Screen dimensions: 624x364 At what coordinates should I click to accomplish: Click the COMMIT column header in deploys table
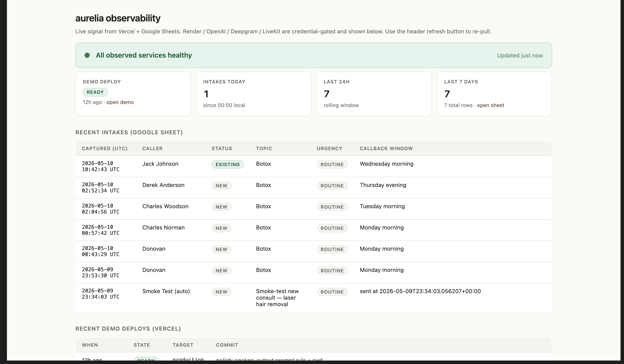227,345
